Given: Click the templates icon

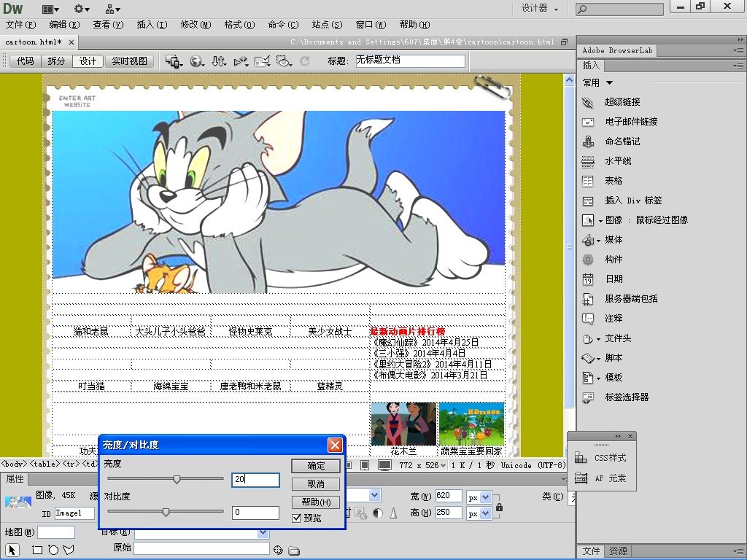Looking at the screenshot, I should tap(588, 378).
